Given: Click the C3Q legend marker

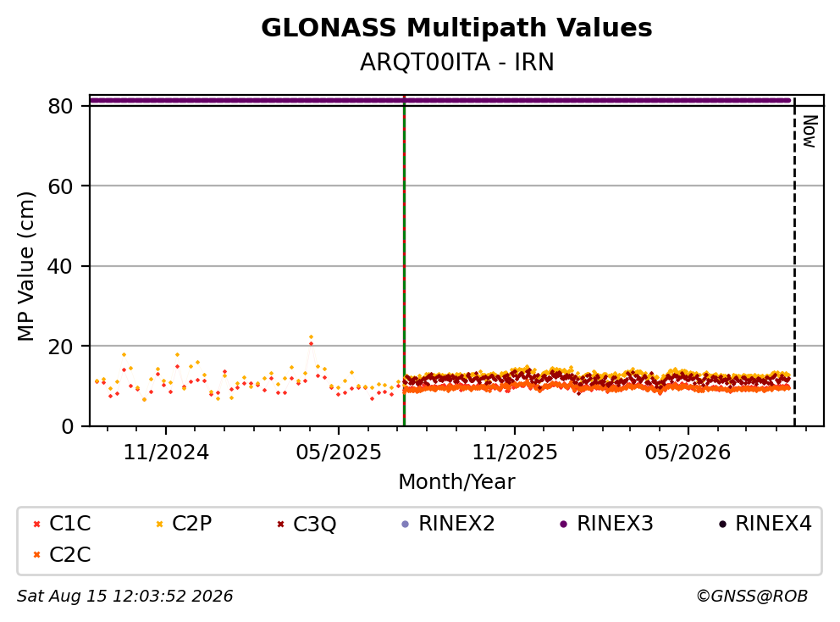Looking at the screenshot, I should pos(281,524).
